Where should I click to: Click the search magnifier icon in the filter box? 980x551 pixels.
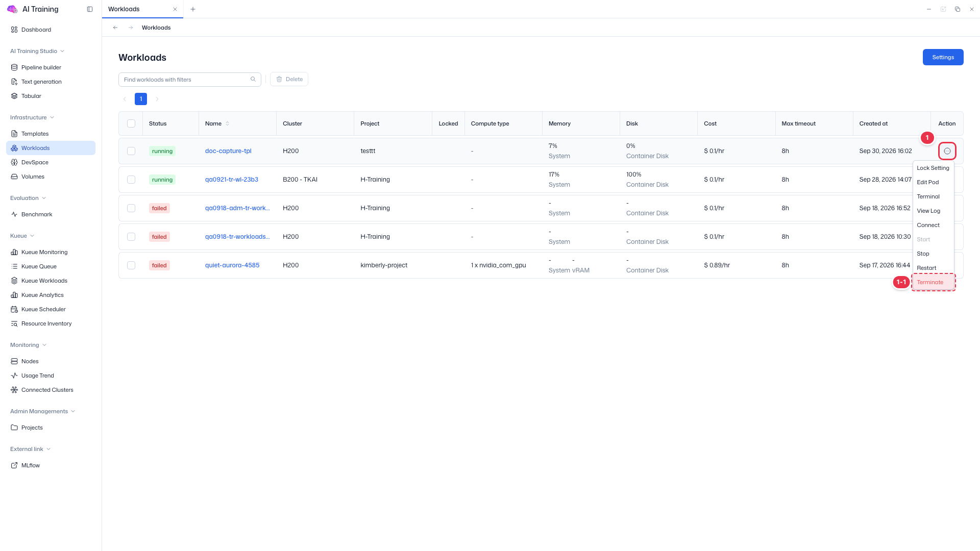[253, 79]
